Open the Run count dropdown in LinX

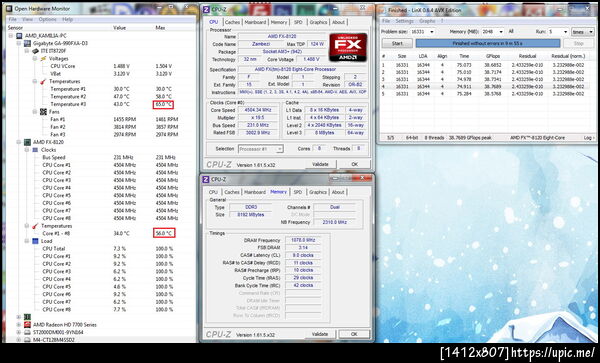point(565,32)
